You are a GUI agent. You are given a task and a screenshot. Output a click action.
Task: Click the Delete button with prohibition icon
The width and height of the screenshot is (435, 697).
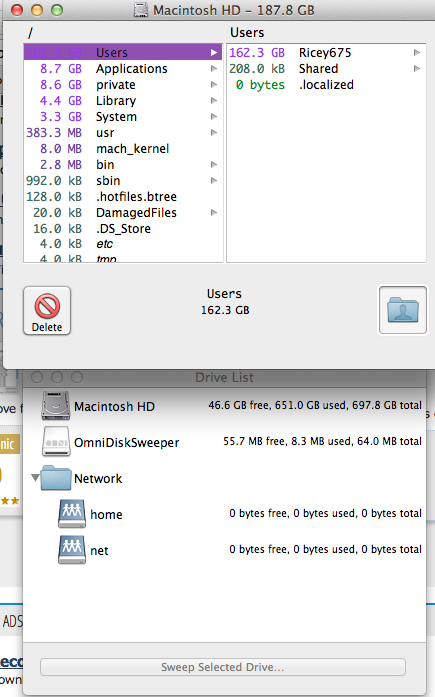47,311
